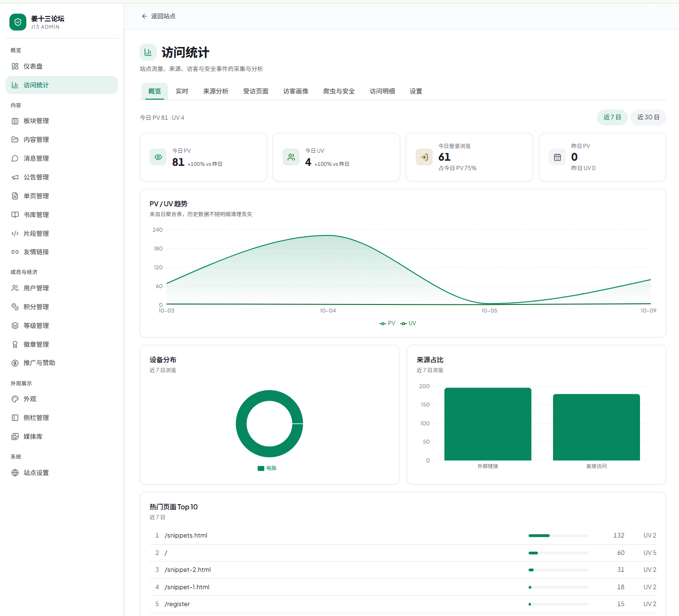Image resolution: width=679 pixels, height=616 pixels.
Task: Click the 外部链接 bar in source chart
Action: click(488, 424)
